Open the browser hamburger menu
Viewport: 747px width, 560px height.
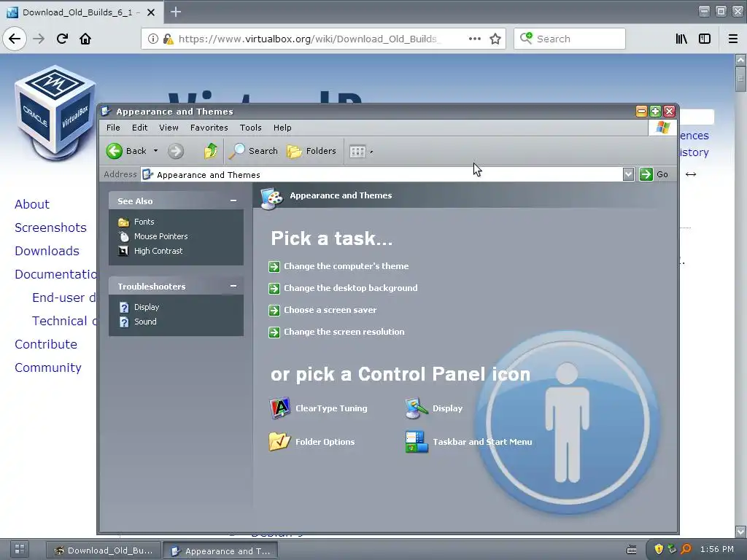point(733,39)
